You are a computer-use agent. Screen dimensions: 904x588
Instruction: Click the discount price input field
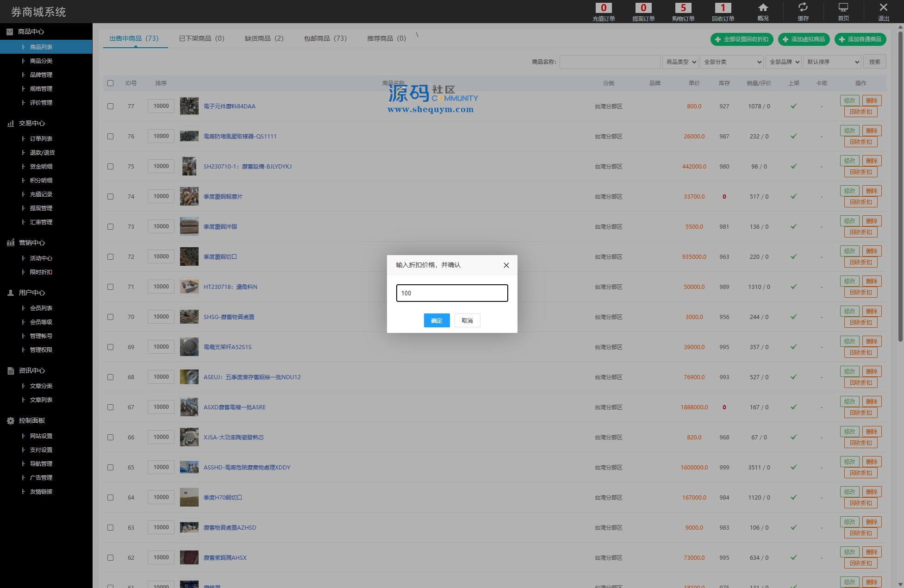tap(452, 293)
